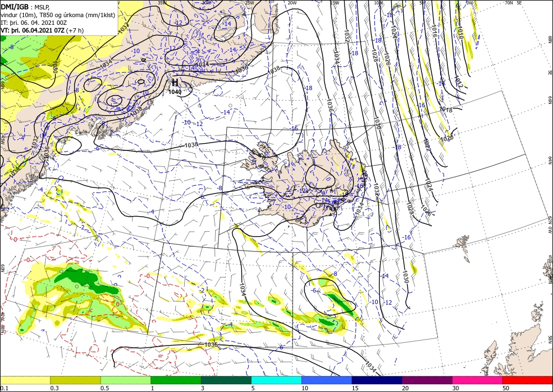Click the '0.1' legend scale number
553x392 pixels.
(3, 388)
